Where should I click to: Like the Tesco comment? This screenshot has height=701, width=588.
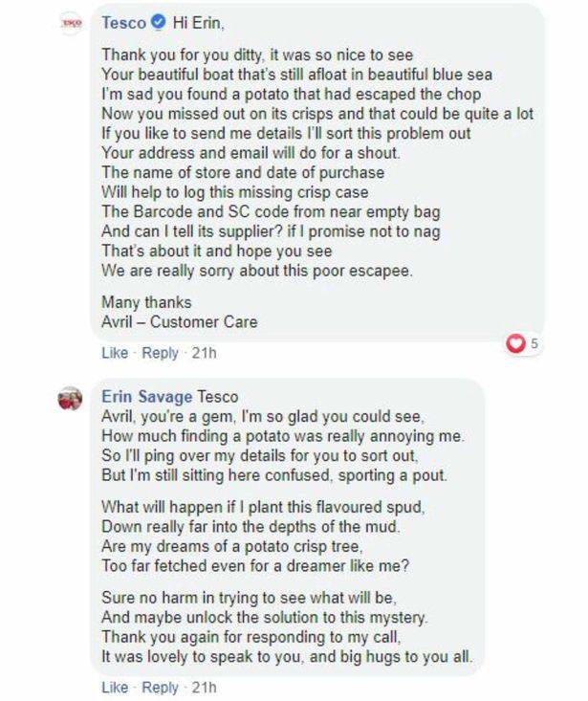click(115, 353)
